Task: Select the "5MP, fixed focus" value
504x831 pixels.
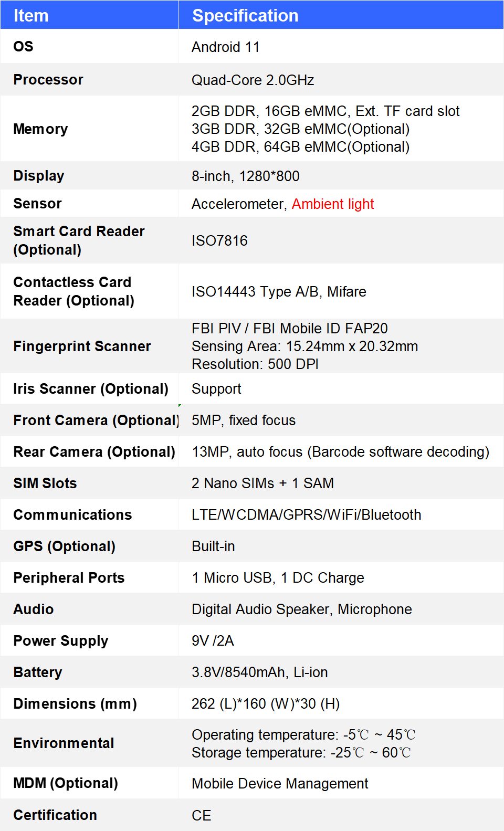Action: (244, 420)
